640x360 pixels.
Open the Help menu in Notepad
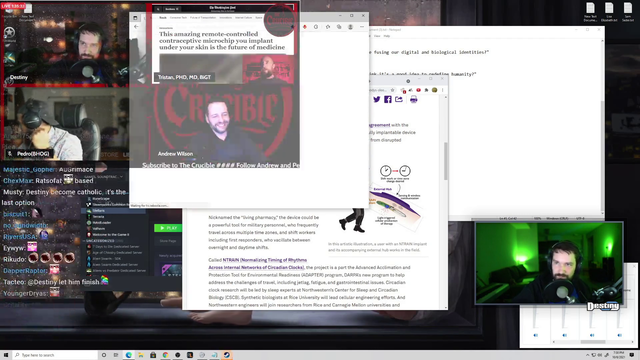[x=387, y=36]
